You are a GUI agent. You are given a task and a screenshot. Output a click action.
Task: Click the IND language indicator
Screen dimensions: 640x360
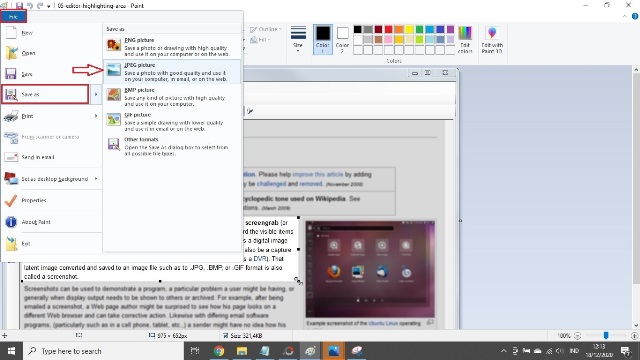[574, 351]
